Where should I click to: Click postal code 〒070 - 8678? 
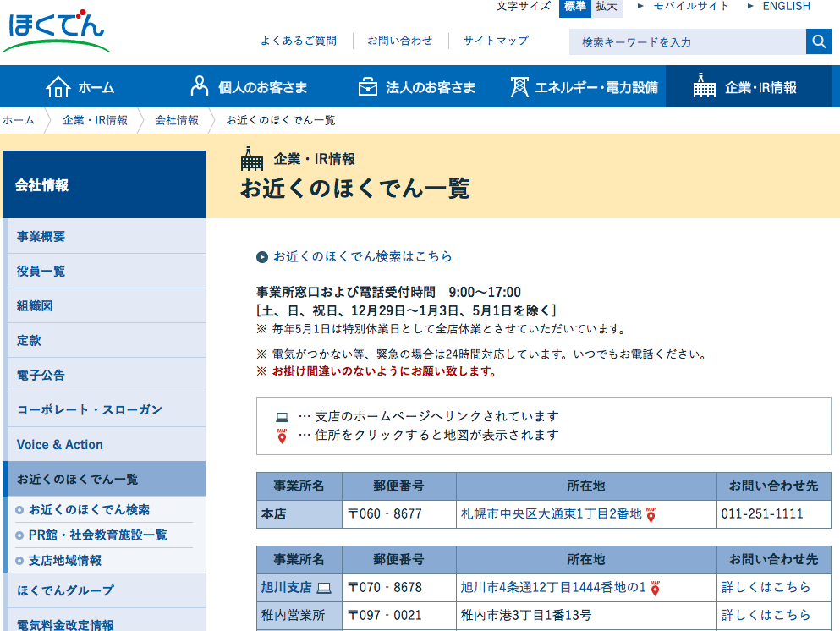385,588
